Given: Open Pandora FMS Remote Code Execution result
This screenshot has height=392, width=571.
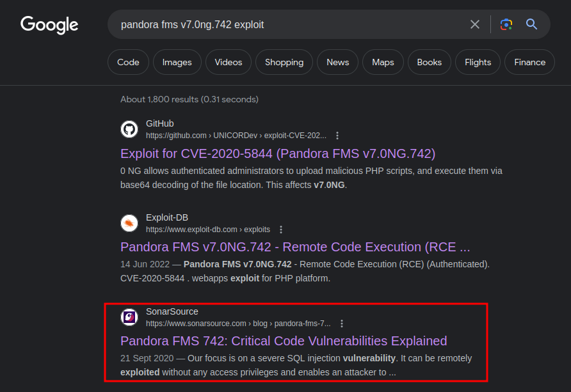Looking at the screenshot, I should coord(295,247).
